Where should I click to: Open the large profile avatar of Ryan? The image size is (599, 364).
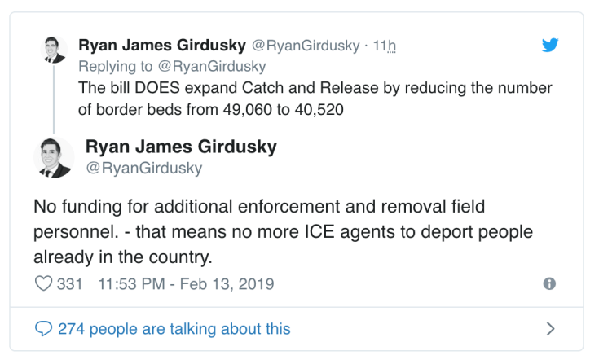point(55,157)
